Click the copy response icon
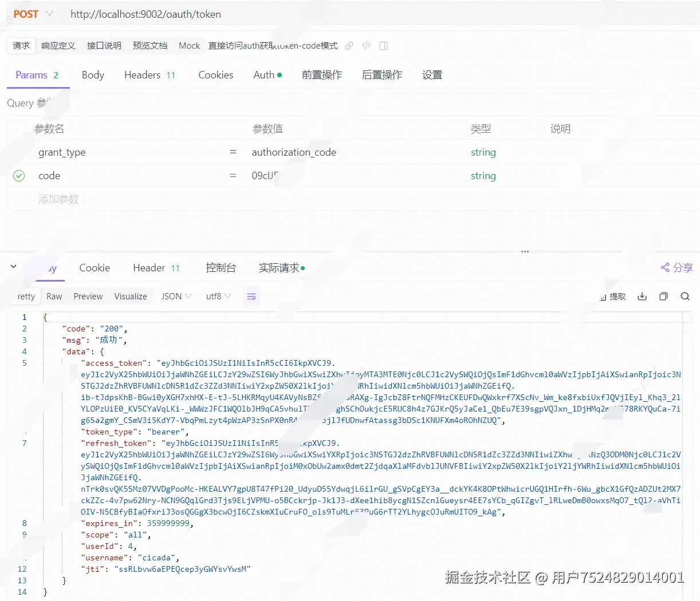 (663, 296)
